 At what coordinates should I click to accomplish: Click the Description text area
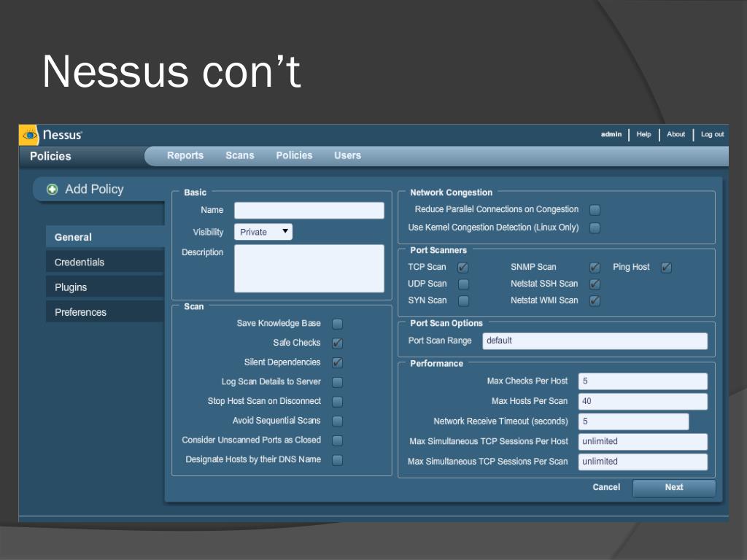pos(309,268)
